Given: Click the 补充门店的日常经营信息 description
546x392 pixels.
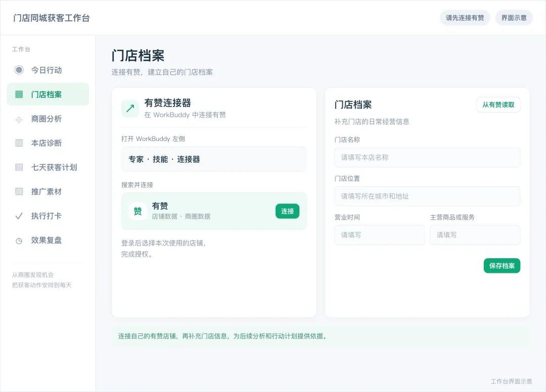Looking at the screenshot, I should [x=372, y=121].
